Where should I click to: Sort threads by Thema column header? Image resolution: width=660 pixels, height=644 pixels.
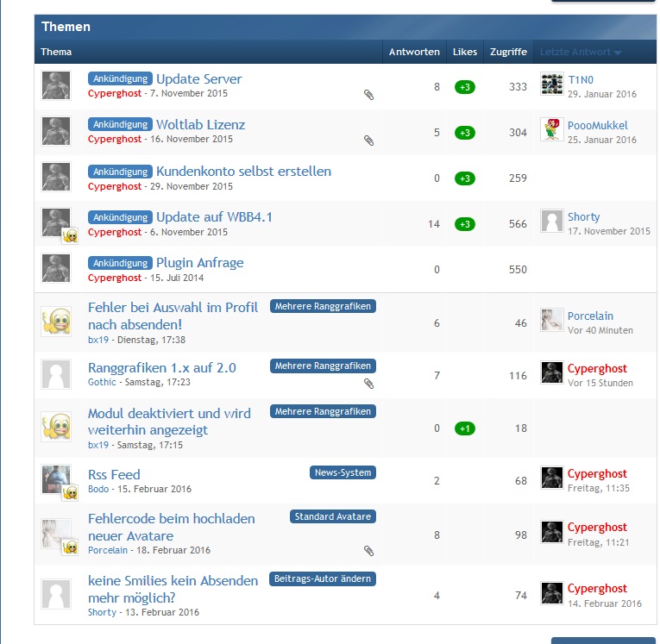coord(56,53)
